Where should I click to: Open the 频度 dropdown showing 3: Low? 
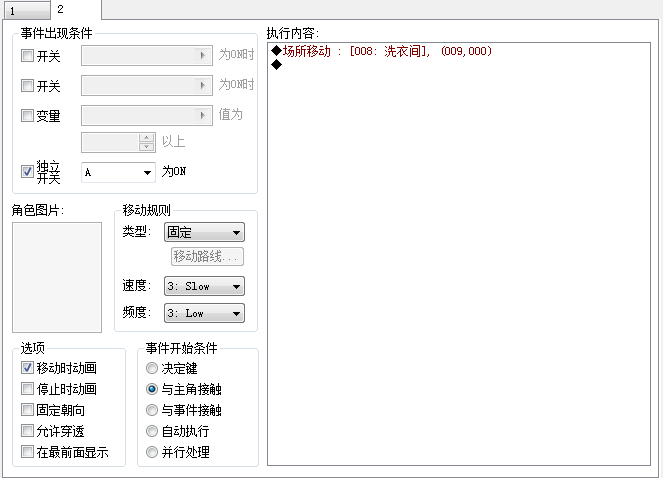(x=204, y=313)
